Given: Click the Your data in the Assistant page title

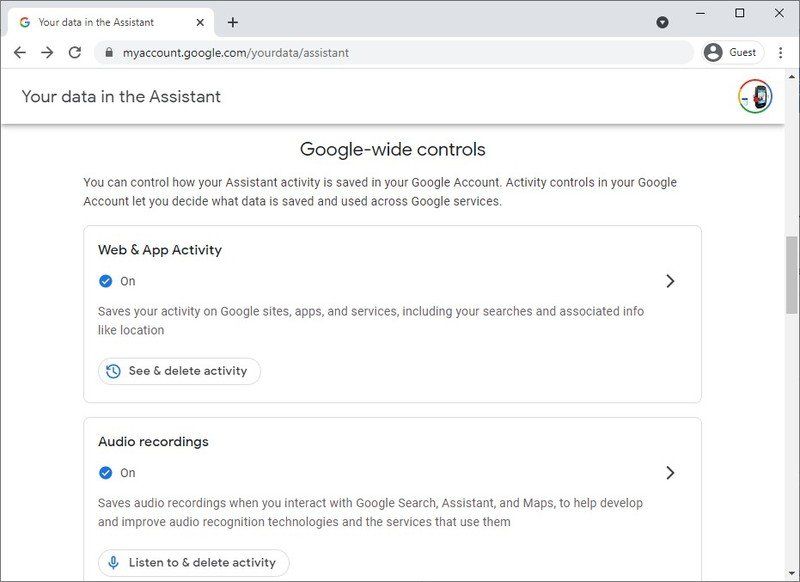Looking at the screenshot, I should (x=121, y=97).
